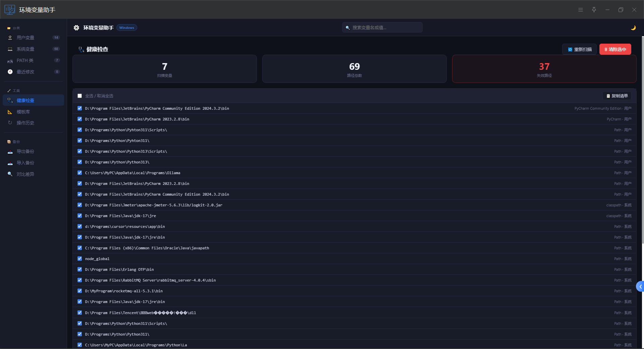
Task: Click the 最近修改 clock icon
Action: tap(10, 72)
